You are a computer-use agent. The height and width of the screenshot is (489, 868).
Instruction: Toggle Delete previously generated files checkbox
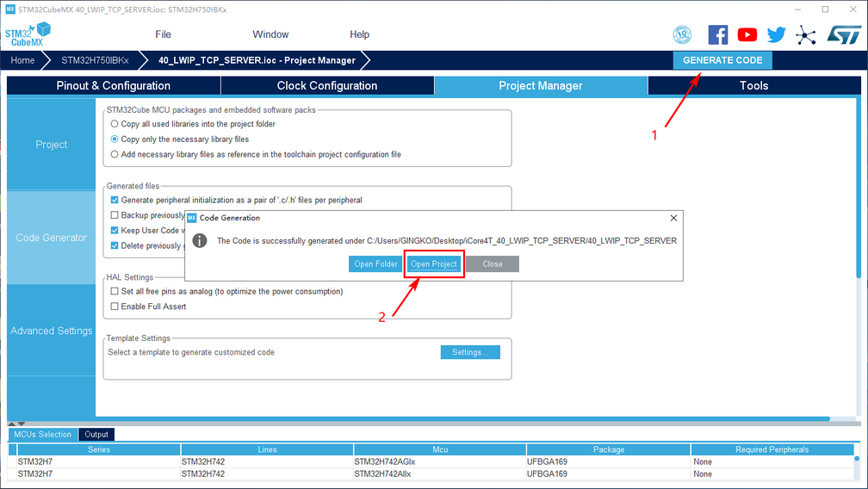(x=115, y=245)
